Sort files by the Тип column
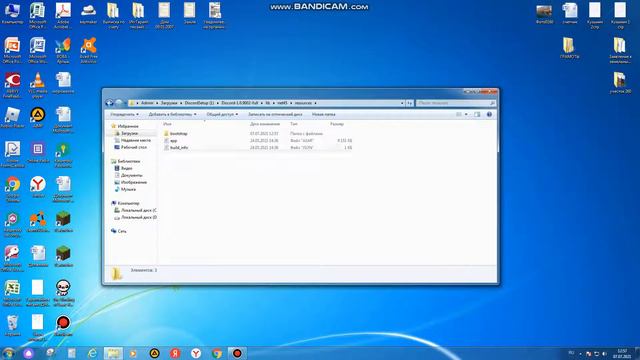 pyautogui.click(x=294, y=124)
